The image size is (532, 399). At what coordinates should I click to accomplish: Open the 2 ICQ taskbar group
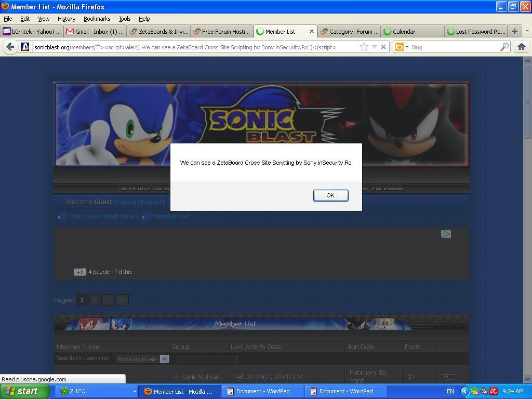pos(96,391)
